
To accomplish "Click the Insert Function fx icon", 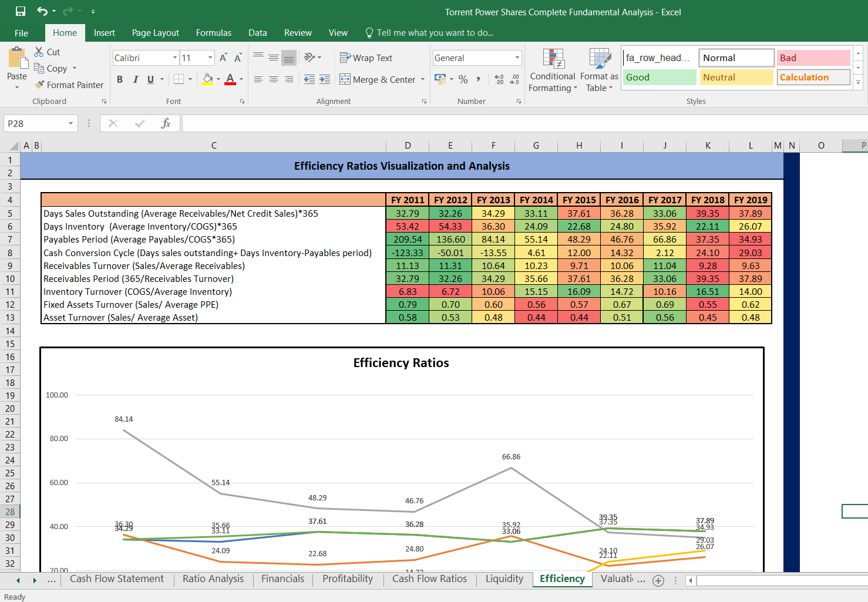I will (166, 123).
